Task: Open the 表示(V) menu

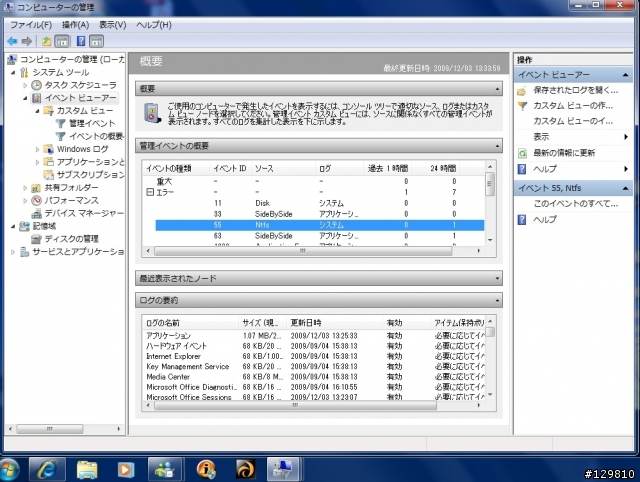Action: (113, 25)
